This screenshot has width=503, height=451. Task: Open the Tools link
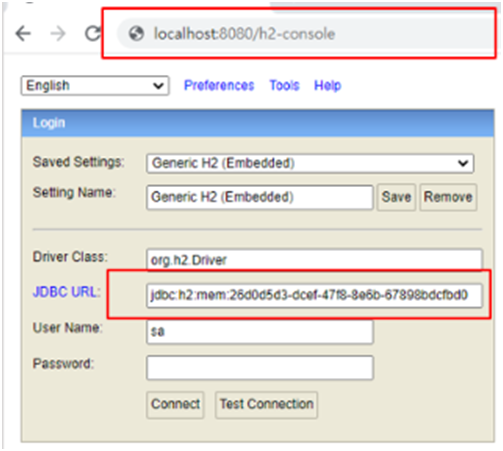pyautogui.click(x=284, y=86)
